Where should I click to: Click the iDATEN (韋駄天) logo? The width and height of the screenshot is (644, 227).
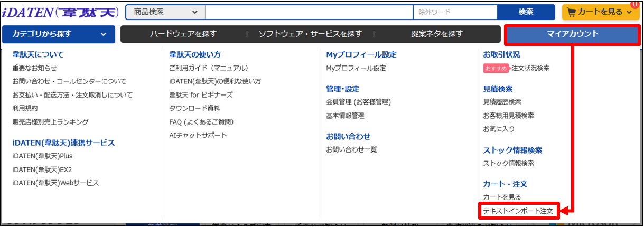(61, 12)
